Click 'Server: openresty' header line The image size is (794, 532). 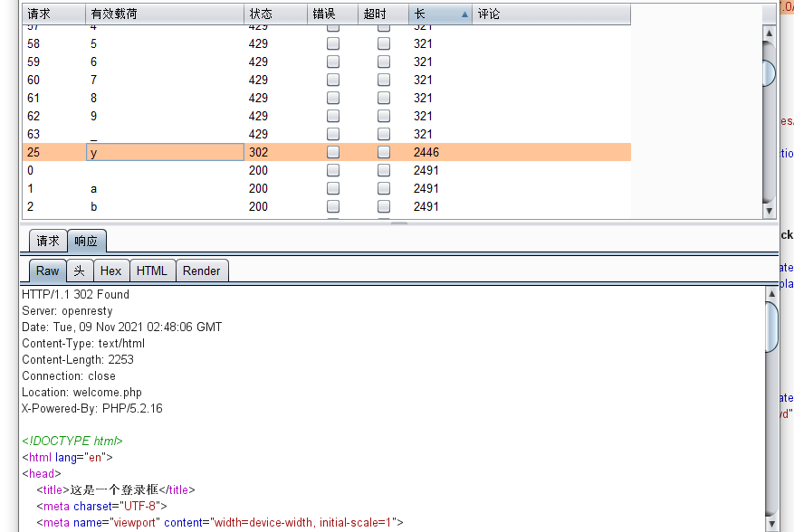[x=67, y=311]
